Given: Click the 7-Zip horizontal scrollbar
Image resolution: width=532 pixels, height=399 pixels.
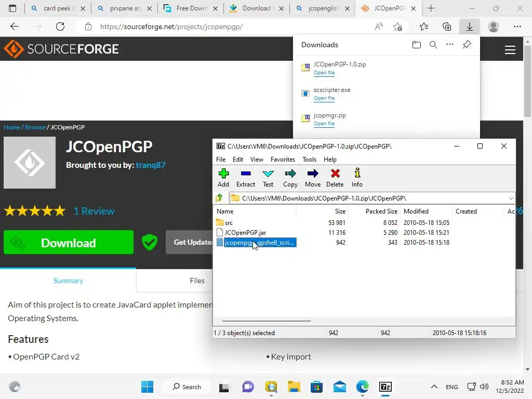Looking at the screenshot, I should [x=267, y=321].
